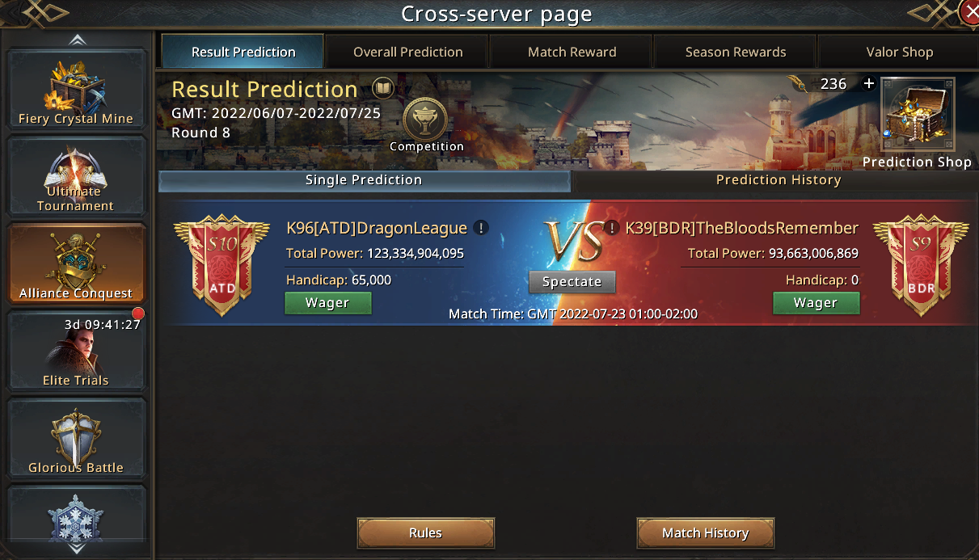Click the Spectate button
Image resolution: width=979 pixels, height=560 pixels.
point(572,282)
